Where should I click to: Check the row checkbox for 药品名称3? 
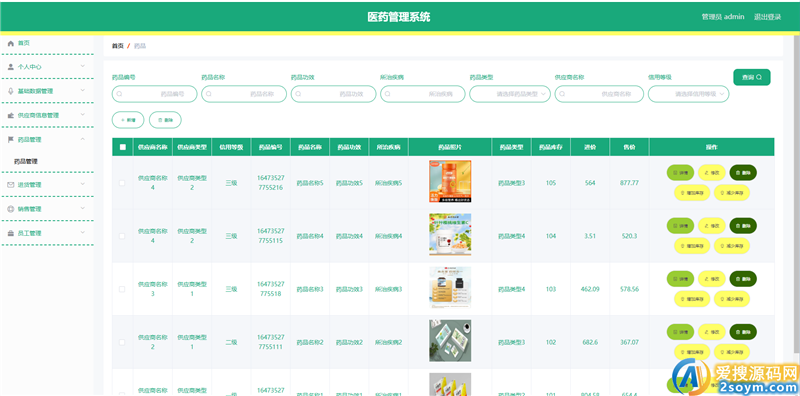point(122,289)
